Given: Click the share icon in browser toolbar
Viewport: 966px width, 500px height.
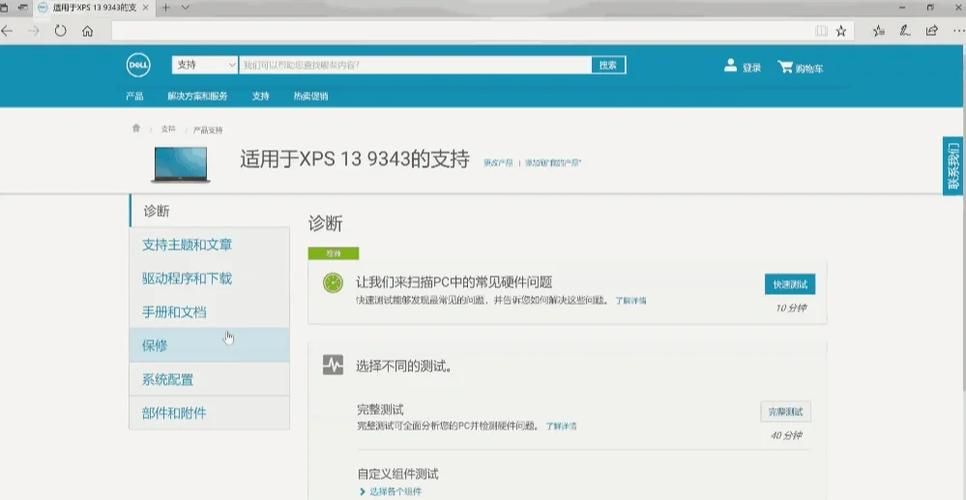Looking at the screenshot, I should pos(932,31).
